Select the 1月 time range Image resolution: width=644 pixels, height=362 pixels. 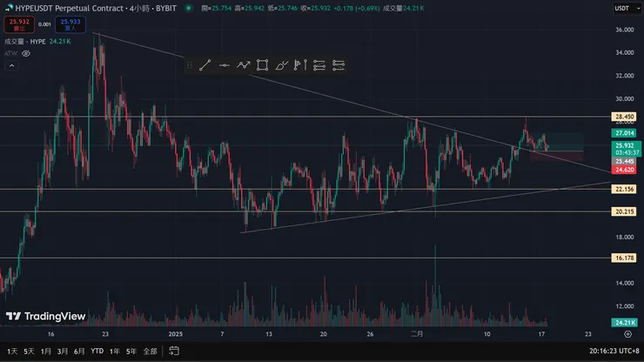[x=45, y=352]
